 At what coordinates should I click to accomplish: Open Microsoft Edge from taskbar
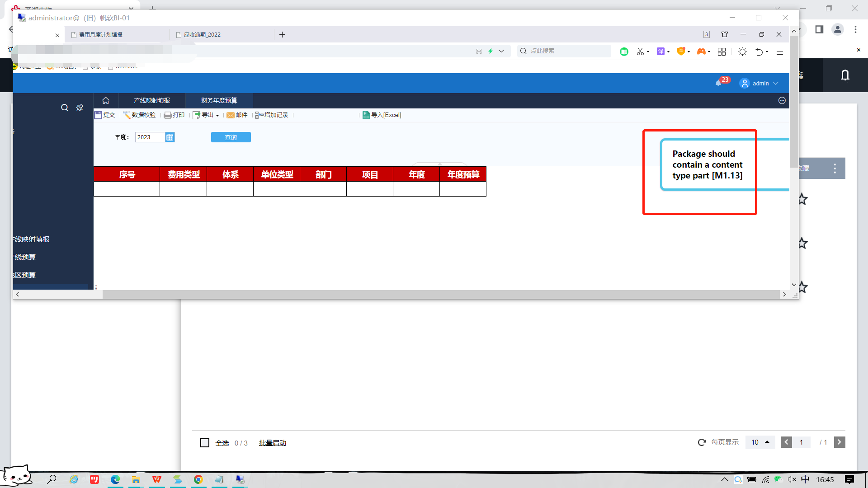(115, 479)
